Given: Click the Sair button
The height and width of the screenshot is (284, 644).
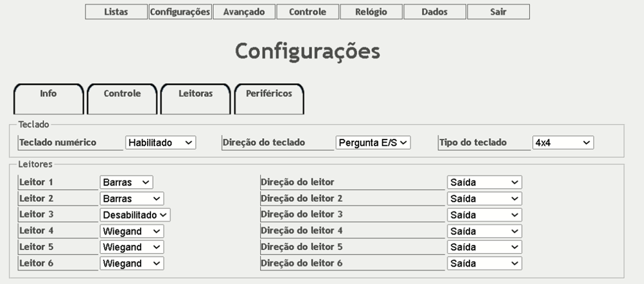Looking at the screenshot, I should click(x=498, y=12).
